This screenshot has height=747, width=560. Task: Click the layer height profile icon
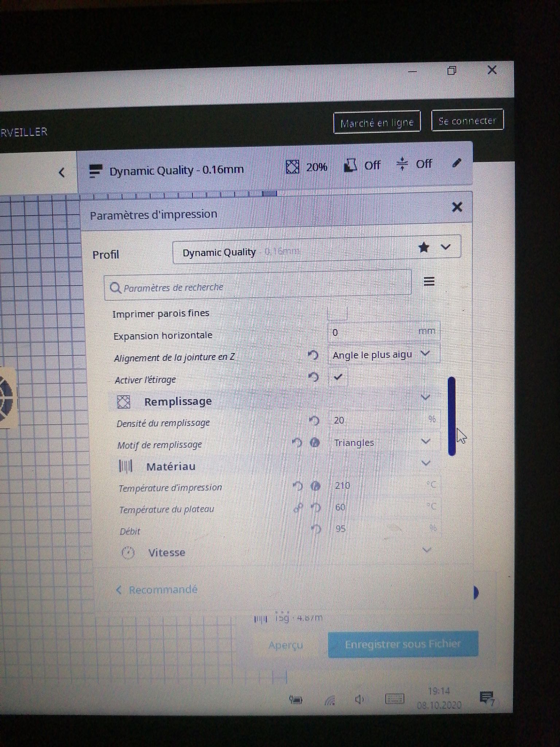click(96, 171)
